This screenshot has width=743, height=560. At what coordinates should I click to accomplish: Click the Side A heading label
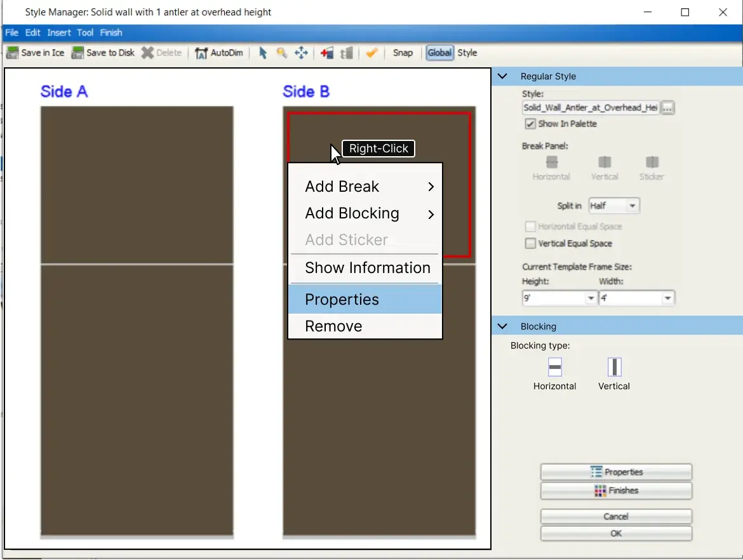[64, 91]
